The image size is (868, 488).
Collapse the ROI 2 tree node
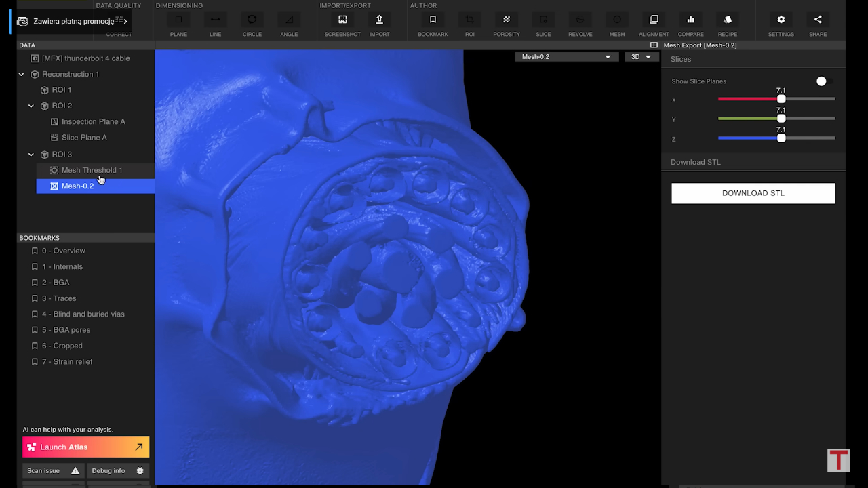tap(31, 106)
